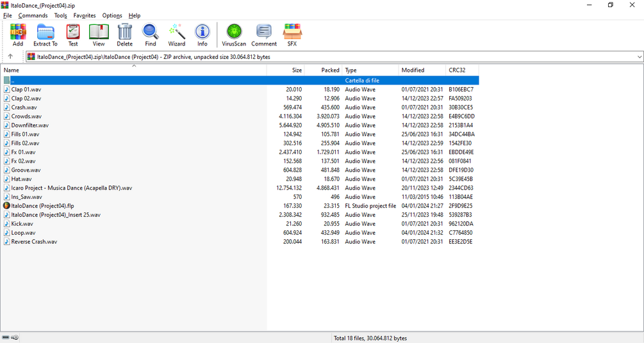Select ItaloDance (Project04)_Insert 25.wav file
The image size is (644, 343).
56,214
